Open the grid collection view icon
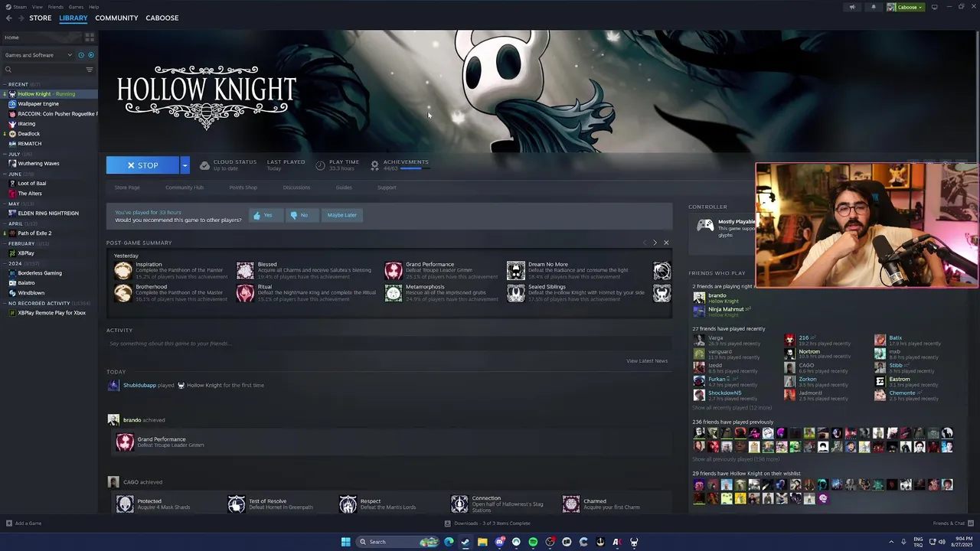 pyautogui.click(x=90, y=37)
